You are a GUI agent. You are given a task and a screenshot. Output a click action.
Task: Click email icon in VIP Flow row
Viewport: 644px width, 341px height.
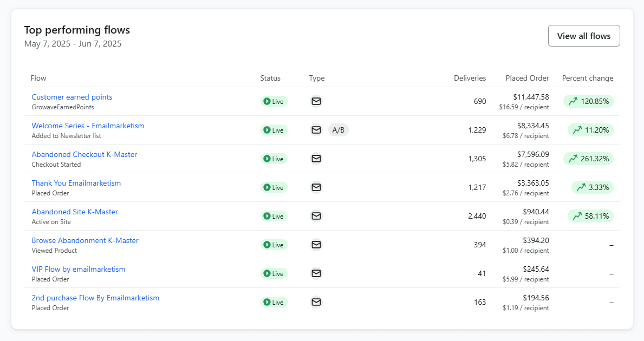(x=316, y=273)
